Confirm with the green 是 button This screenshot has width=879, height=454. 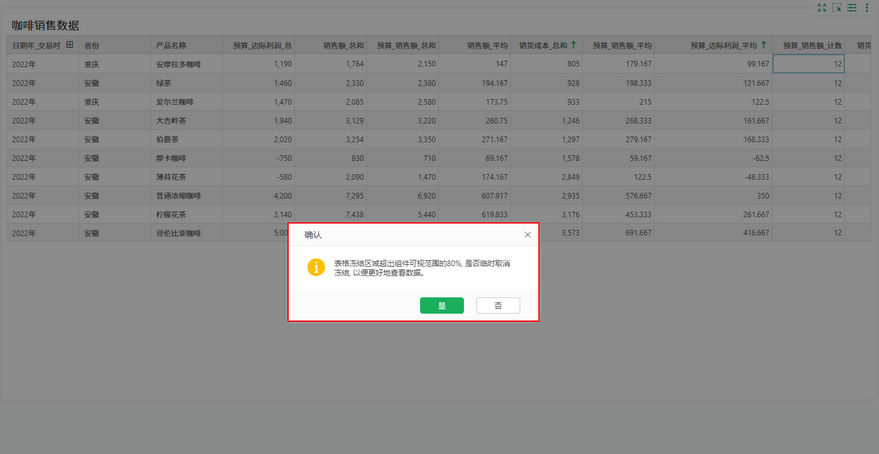(441, 305)
